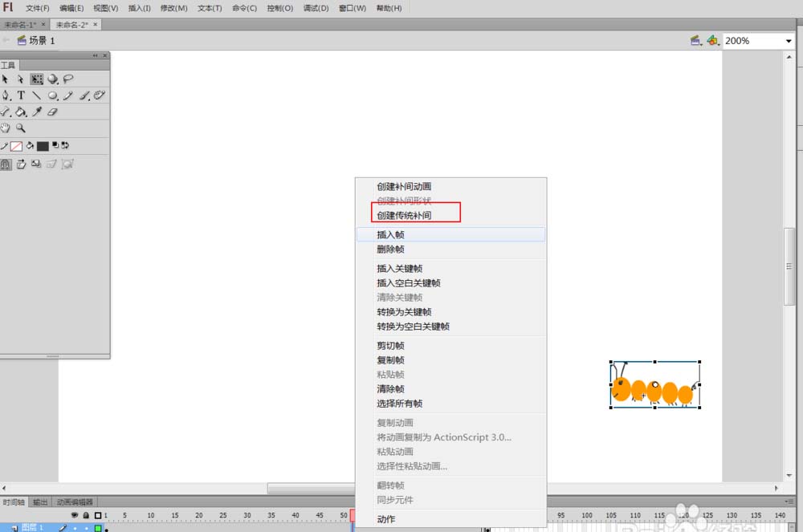Select the Line tool
The height and width of the screenshot is (532, 803).
[36, 95]
